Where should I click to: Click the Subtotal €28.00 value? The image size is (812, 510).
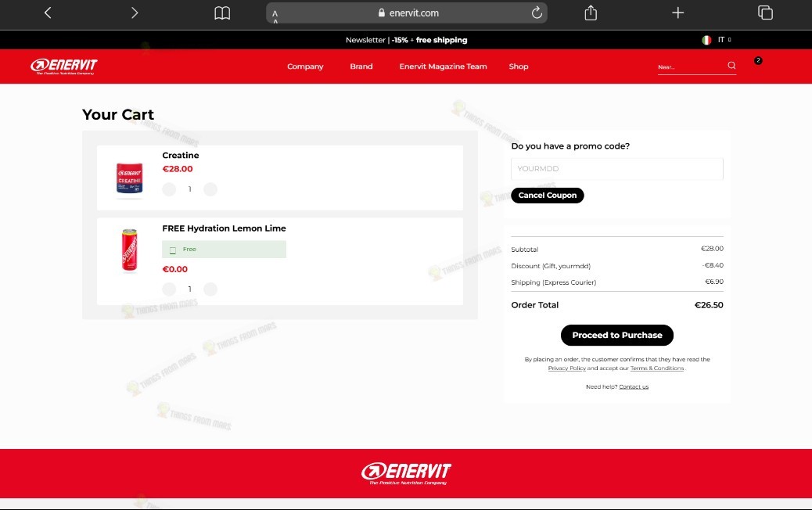pyautogui.click(x=712, y=249)
